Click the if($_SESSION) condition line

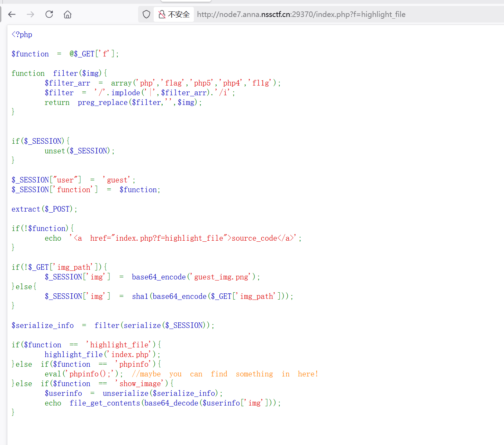click(x=40, y=141)
